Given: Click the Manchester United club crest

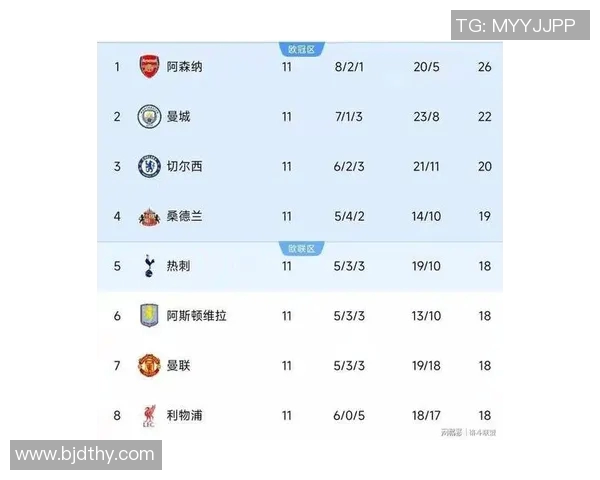Looking at the screenshot, I should tap(149, 365).
